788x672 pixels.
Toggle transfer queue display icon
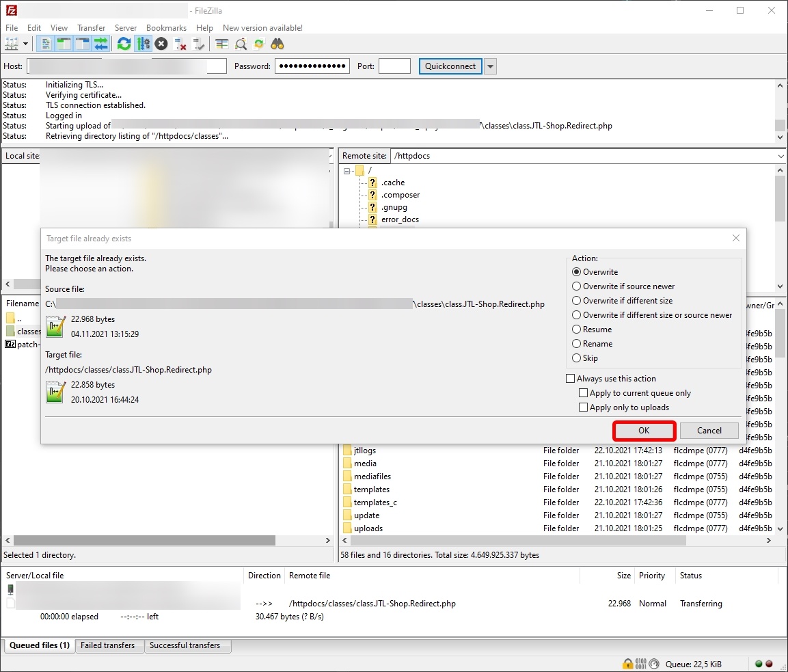101,44
